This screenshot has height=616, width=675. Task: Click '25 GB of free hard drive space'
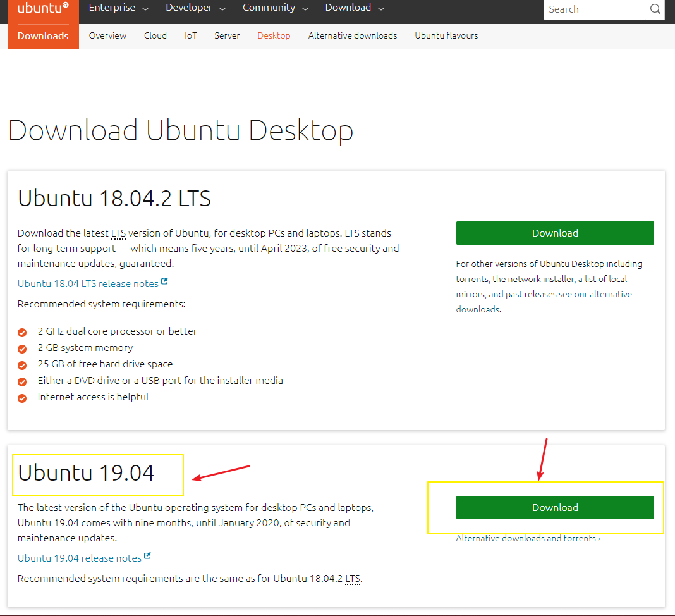pyautogui.click(x=105, y=364)
